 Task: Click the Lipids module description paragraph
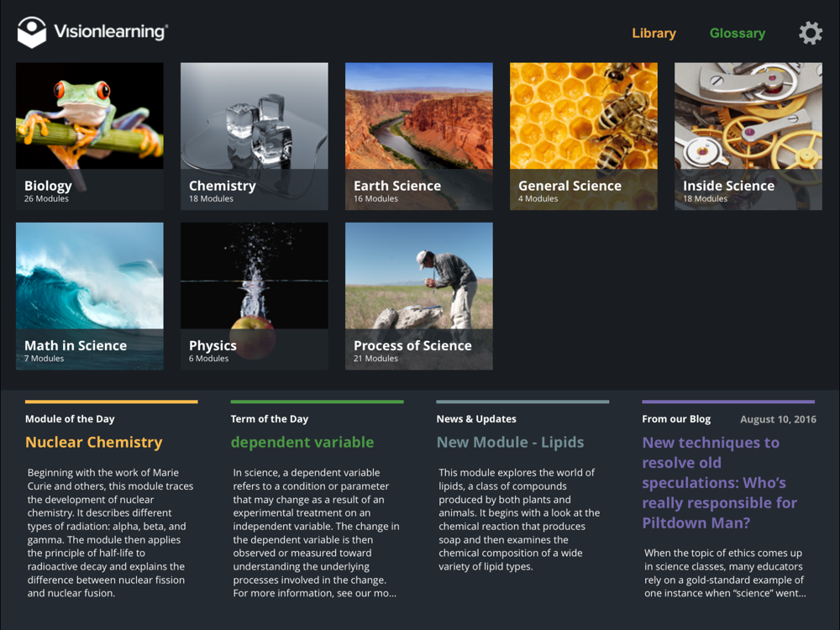pos(519,519)
